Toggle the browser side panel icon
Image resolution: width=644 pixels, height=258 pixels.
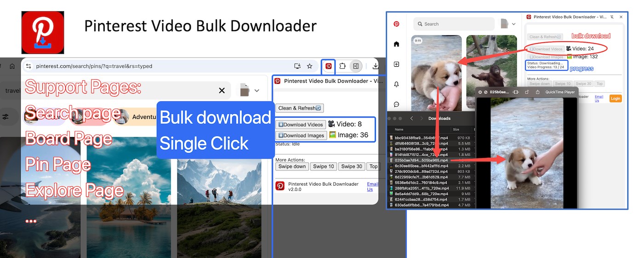[356, 66]
